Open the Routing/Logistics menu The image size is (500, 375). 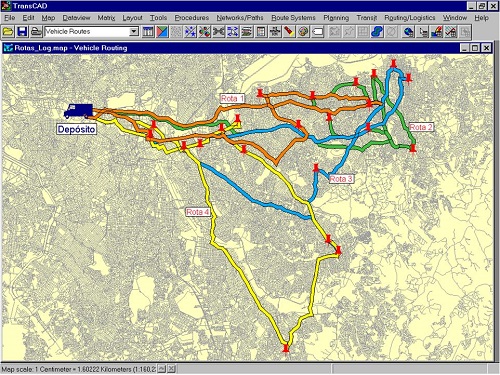click(410, 18)
